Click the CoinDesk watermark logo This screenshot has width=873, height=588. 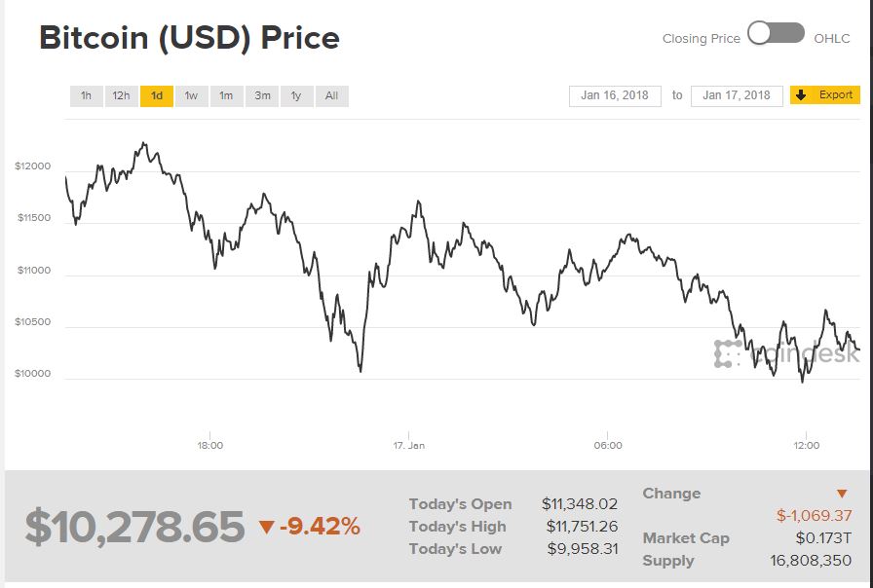click(787, 353)
